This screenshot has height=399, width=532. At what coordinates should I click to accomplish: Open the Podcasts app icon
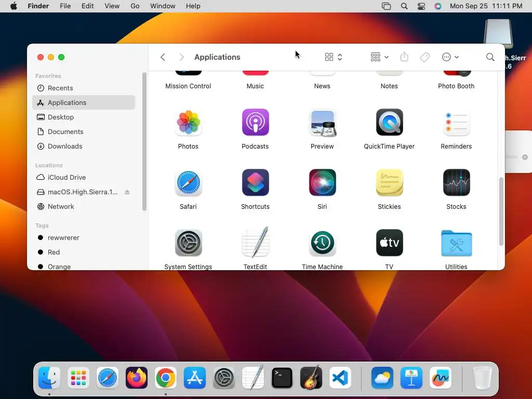coord(255,123)
